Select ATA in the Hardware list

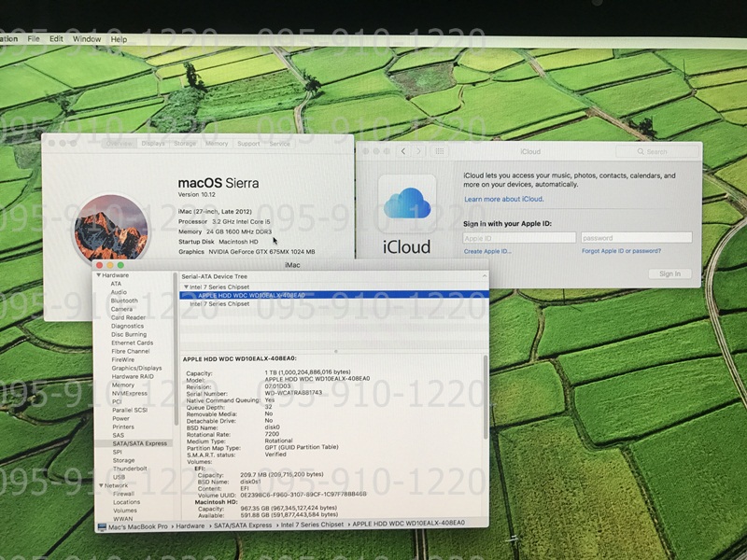(116, 284)
